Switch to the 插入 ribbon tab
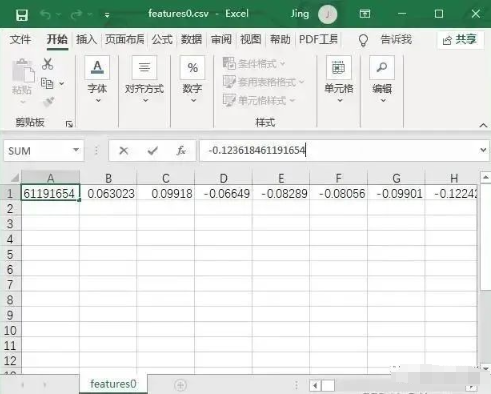The width and height of the screenshot is (491, 394). (86, 39)
